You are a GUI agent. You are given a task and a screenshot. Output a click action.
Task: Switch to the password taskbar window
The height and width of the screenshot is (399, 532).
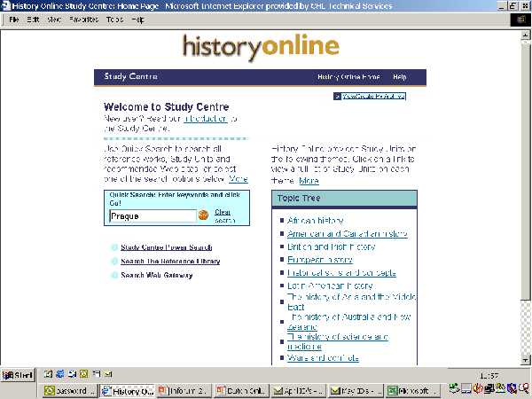coord(70,391)
